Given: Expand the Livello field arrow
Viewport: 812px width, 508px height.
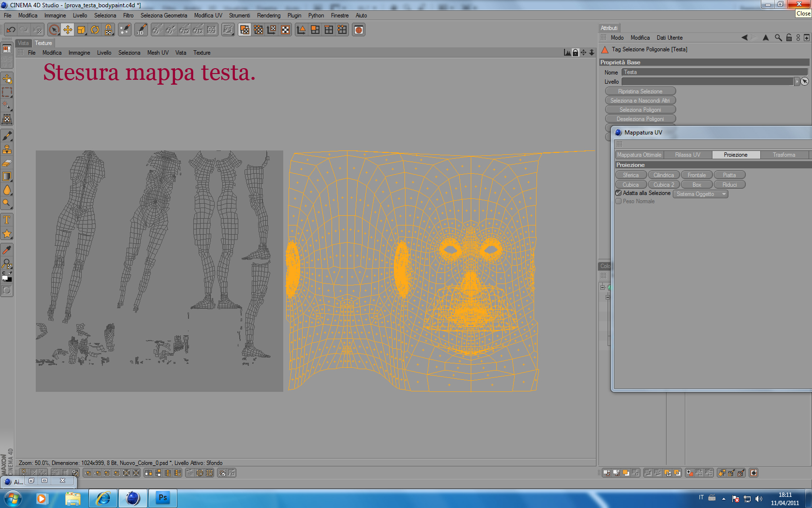Looking at the screenshot, I should click(797, 82).
